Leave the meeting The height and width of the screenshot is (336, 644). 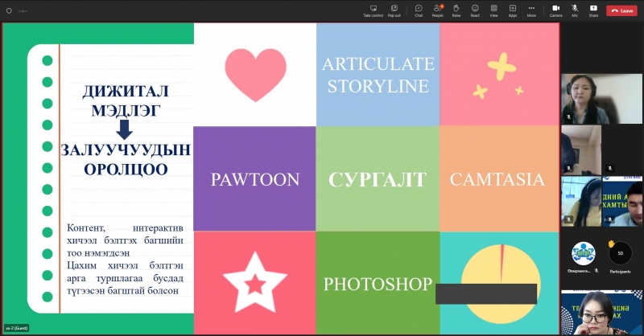[622, 10]
